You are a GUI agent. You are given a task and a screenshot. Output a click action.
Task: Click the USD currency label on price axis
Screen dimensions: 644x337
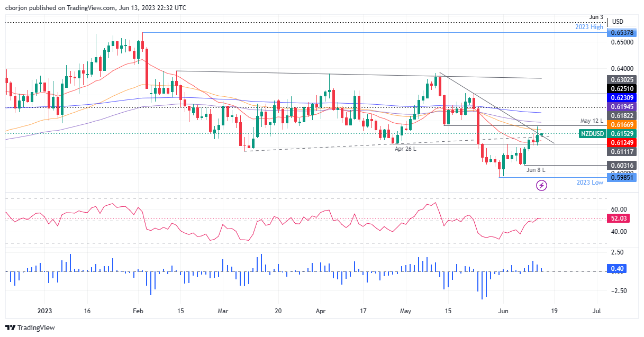[618, 21]
